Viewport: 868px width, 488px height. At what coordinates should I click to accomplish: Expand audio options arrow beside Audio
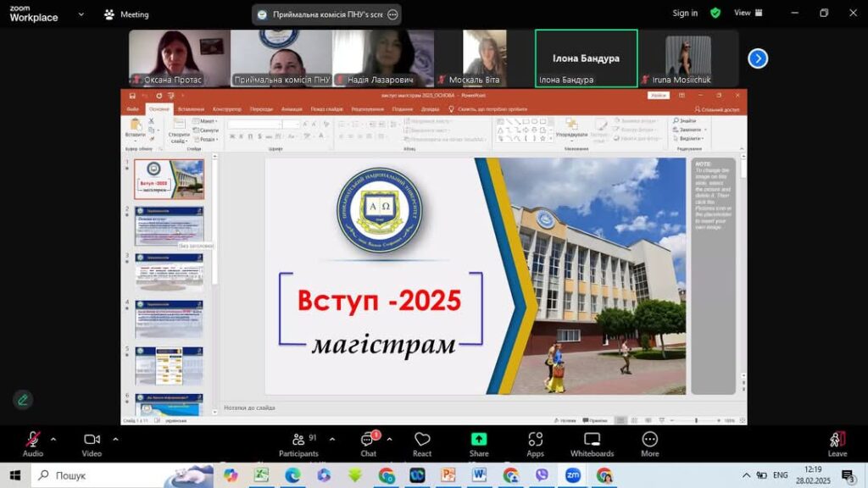tap(53, 439)
